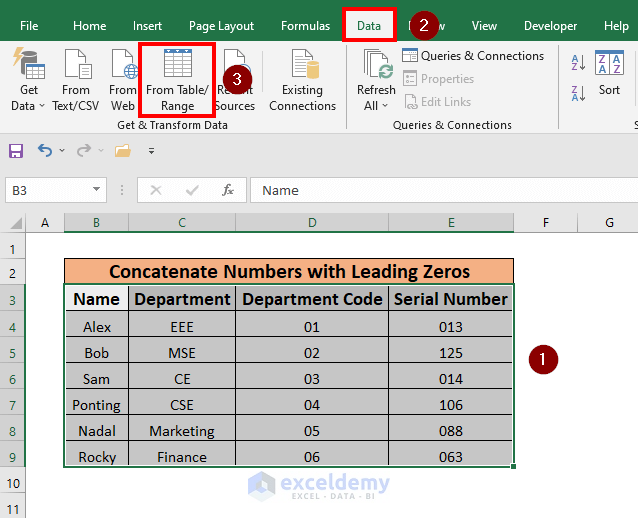The image size is (638, 518).
Task: Click the From Text/CSV icon
Action: 77,66
